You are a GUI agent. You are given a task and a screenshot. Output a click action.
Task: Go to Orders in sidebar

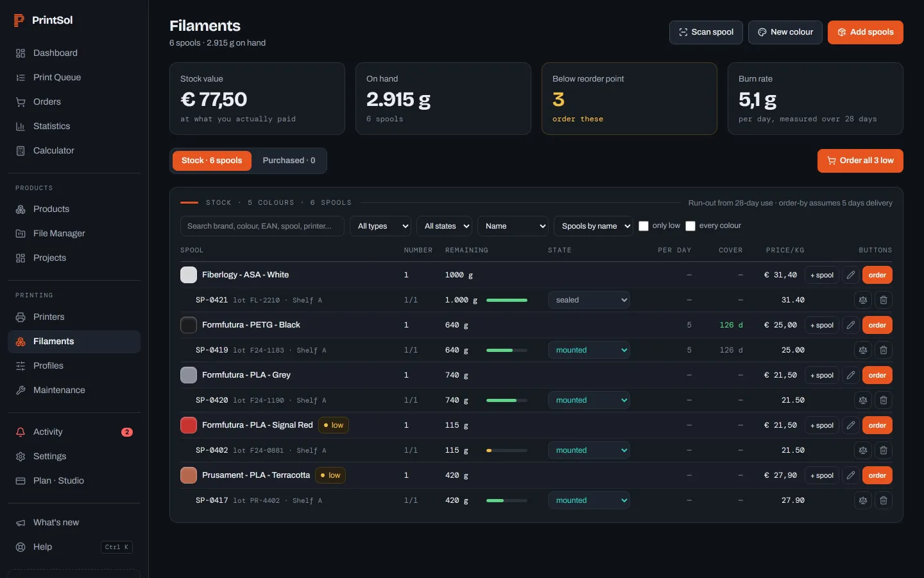click(x=74, y=101)
